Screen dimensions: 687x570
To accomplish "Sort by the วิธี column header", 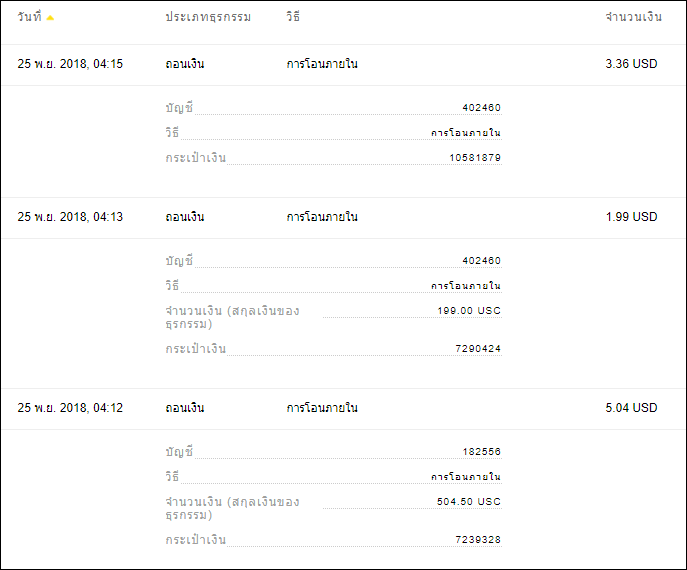I will [x=293, y=17].
